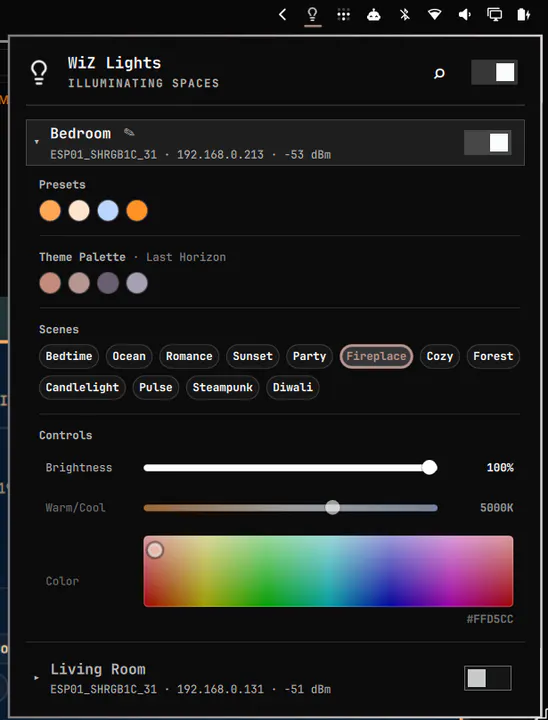
Task: Open the app grid icon in top bar
Action: (343, 15)
